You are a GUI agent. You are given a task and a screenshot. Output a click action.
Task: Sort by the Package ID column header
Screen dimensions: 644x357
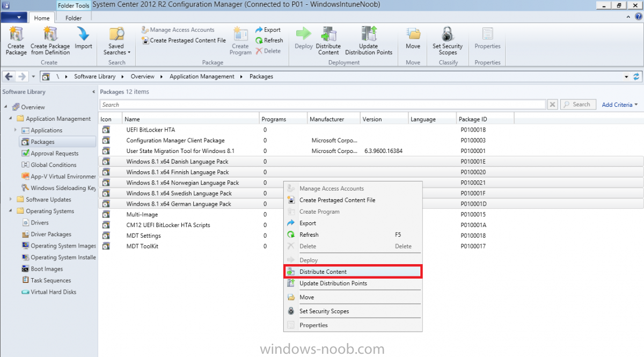pyautogui.click(x=485, y=119)
